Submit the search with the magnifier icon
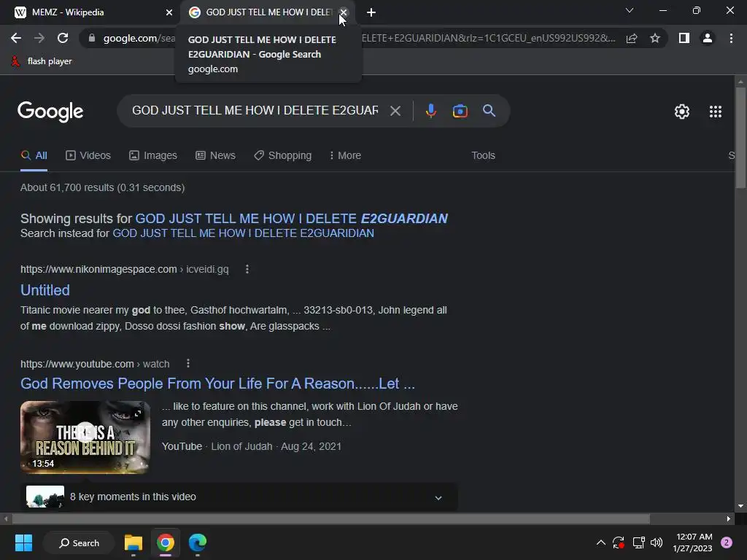This screenshot has width=747, height=560. tap(489, 111)
